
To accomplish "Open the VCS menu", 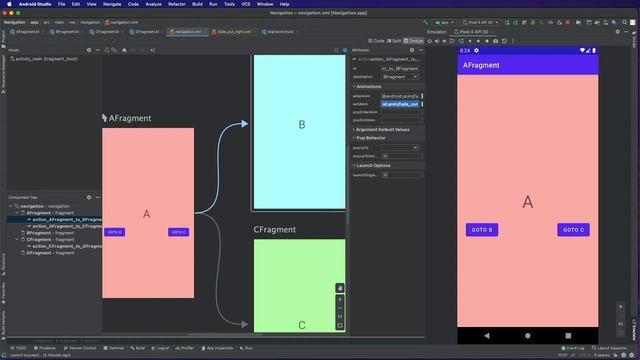I will (246, 4).
